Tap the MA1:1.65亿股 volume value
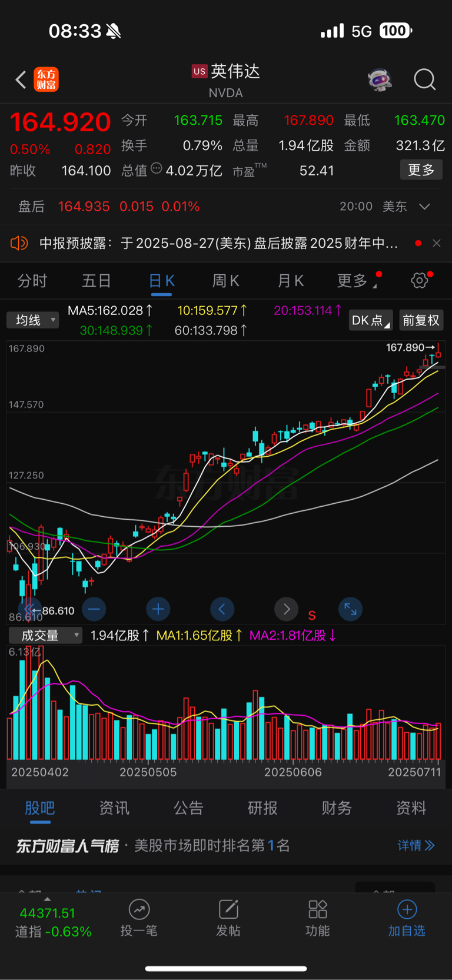 coord(200,636)
